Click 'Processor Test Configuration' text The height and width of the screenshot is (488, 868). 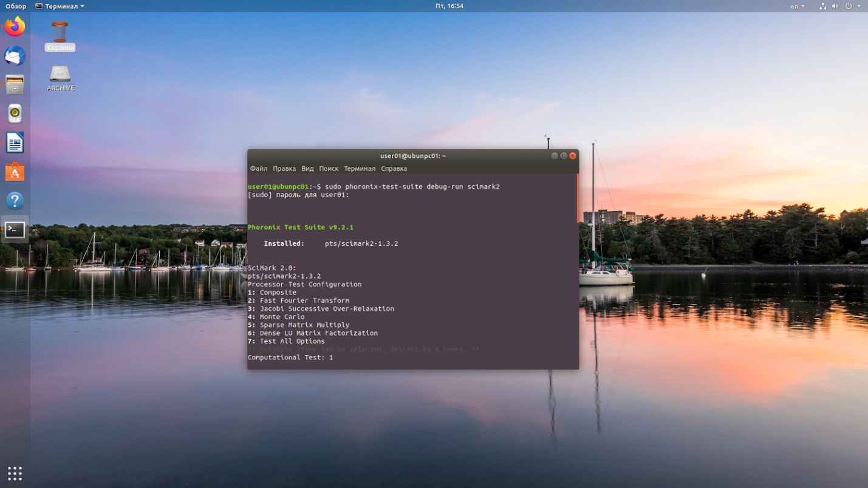304,284
